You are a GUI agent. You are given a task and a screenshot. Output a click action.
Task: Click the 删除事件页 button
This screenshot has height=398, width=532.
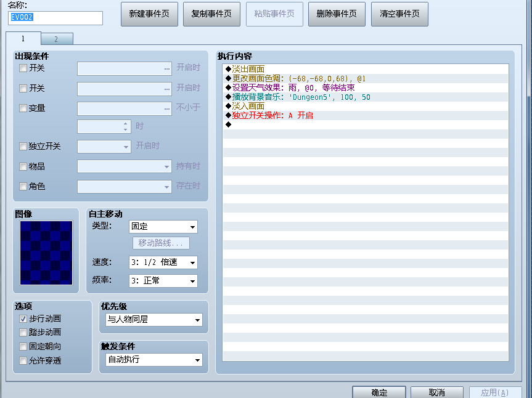337,14
